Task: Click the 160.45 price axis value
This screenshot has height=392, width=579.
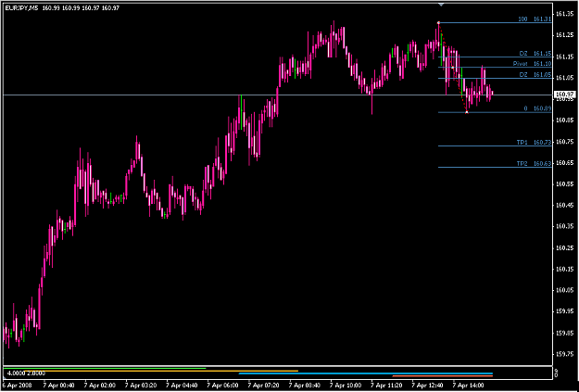Action: 563,206
